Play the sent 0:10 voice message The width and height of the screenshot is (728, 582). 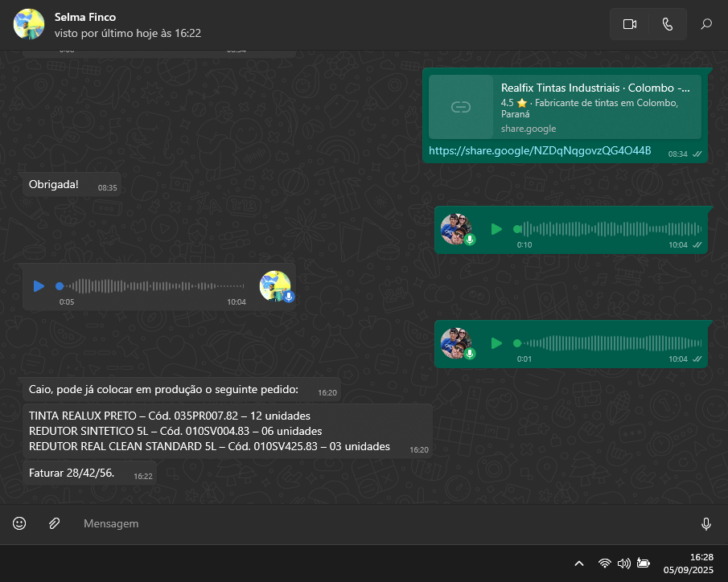(x=496, y=229)
